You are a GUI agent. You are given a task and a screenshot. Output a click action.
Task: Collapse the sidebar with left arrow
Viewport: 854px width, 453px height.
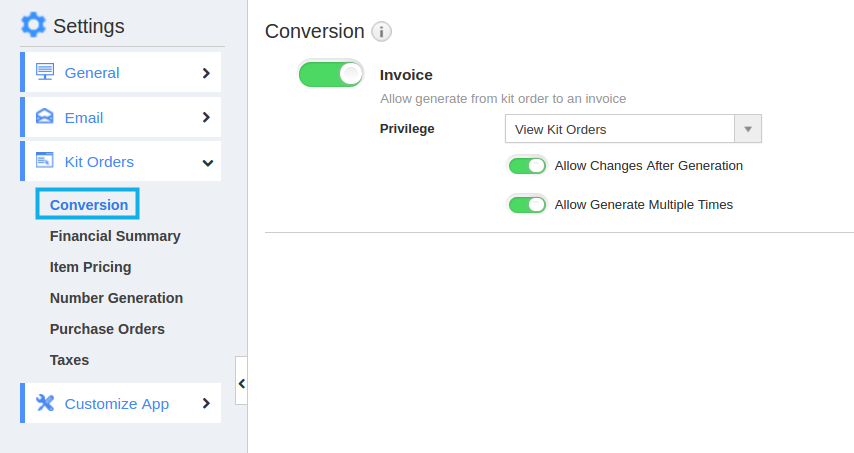point(241,383)
